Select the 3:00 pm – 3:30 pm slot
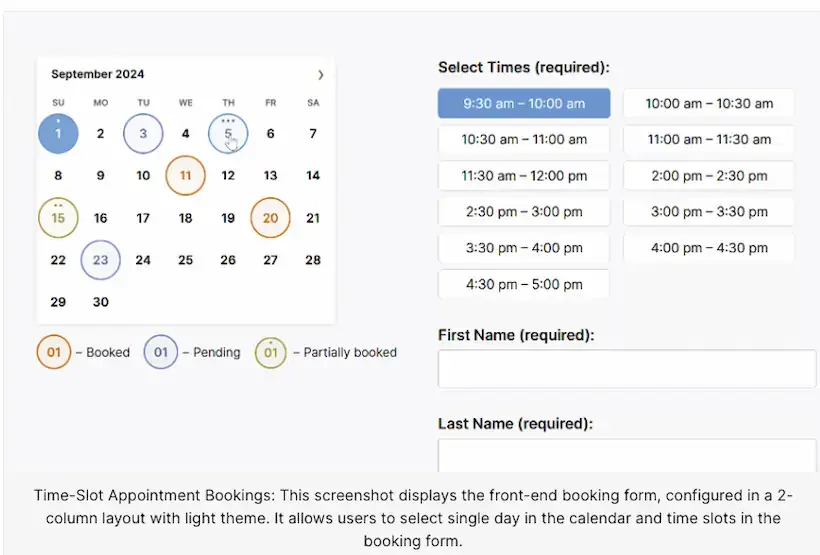Image resolution: width=820 pixels, height=555 pixels. click(709, 212)
